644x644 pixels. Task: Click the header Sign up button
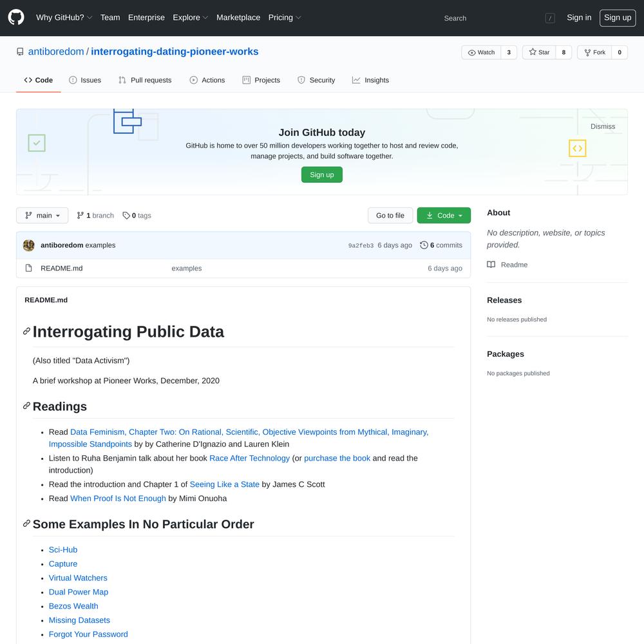618,17
